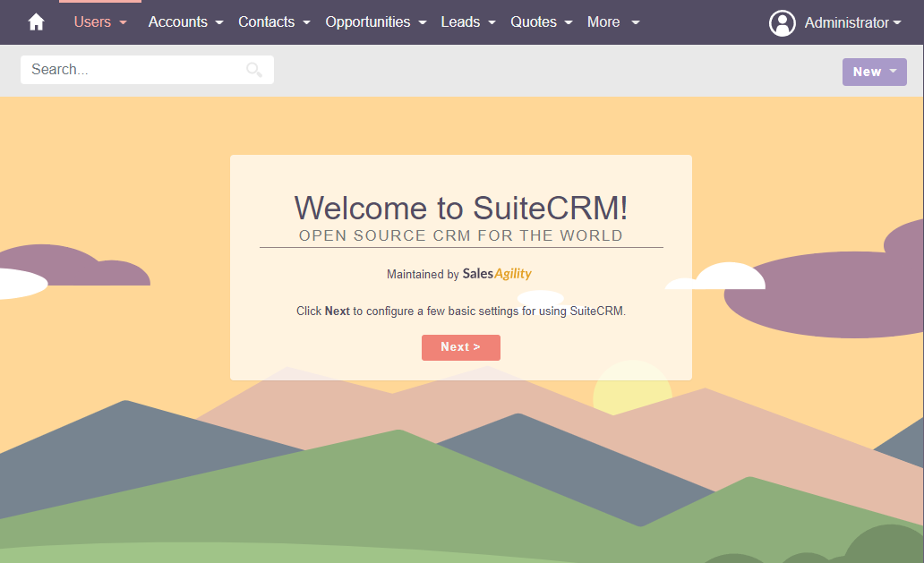Expand the arrow next to Users
The height and width of the screenshot is (563, 924).
coord(124,23)
